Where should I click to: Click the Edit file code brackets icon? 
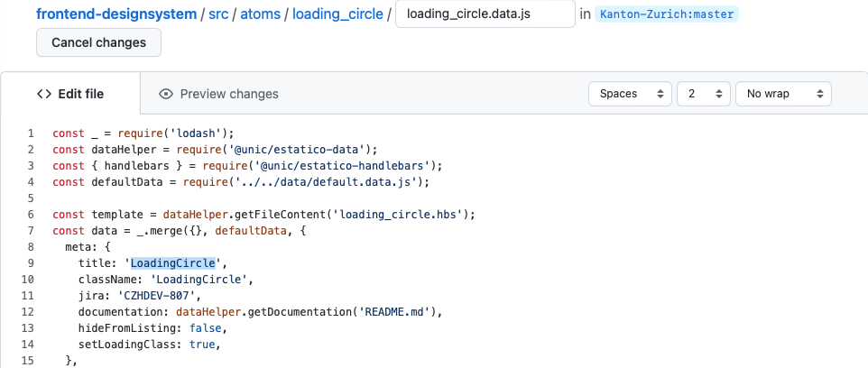(43, 94)
